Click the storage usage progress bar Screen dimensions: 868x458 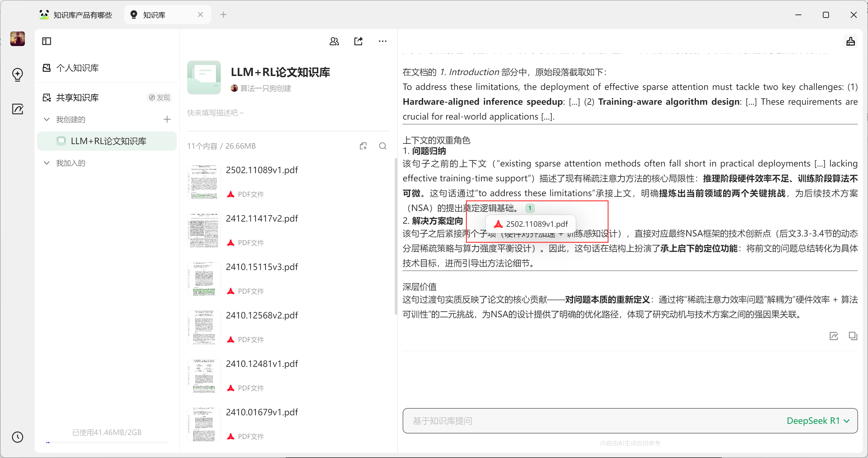[107, 442]
